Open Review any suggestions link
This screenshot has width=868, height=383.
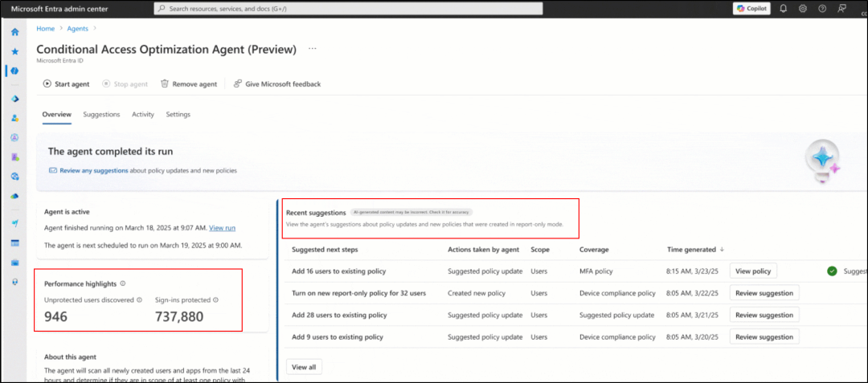pos(93,171)
